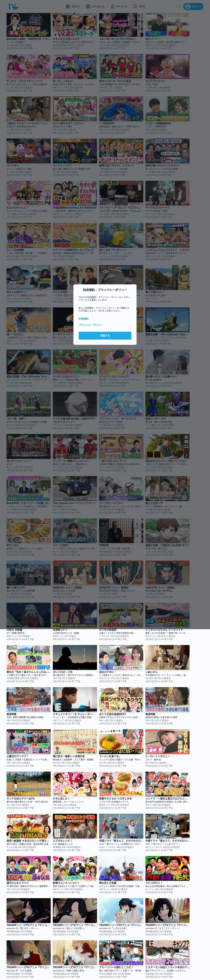The image size is (210, 980).
Task: Open the 発見!!食遺産 thumbnail
Action: [x=29, y=827]
